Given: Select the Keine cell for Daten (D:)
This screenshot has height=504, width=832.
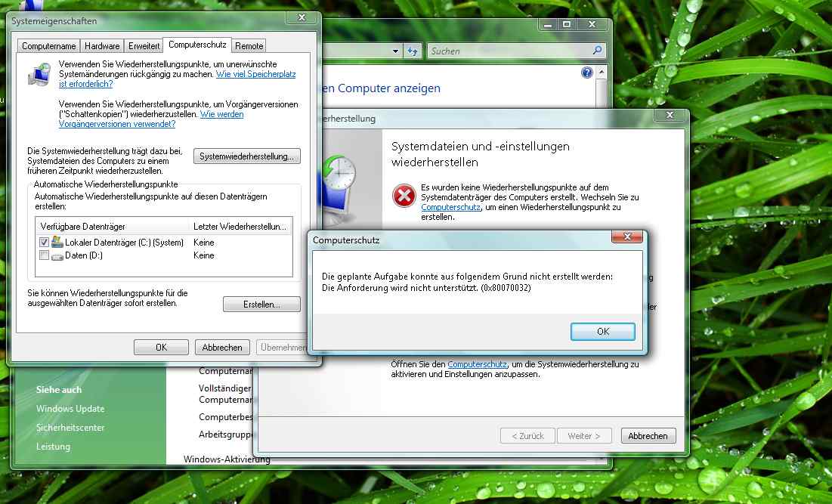Looking at the screenshot, I should 204,255.
